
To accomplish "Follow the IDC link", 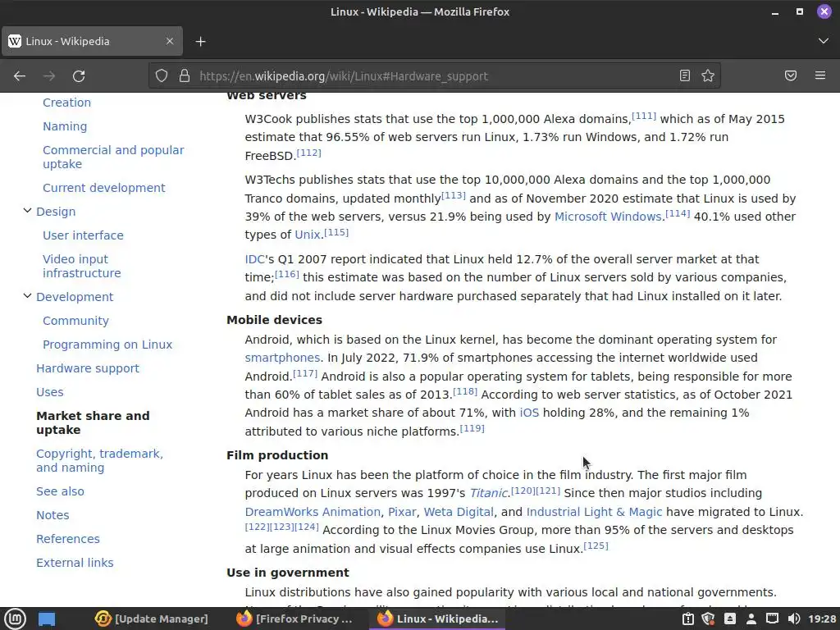I will pyautogui.click(x=254, y=259).
